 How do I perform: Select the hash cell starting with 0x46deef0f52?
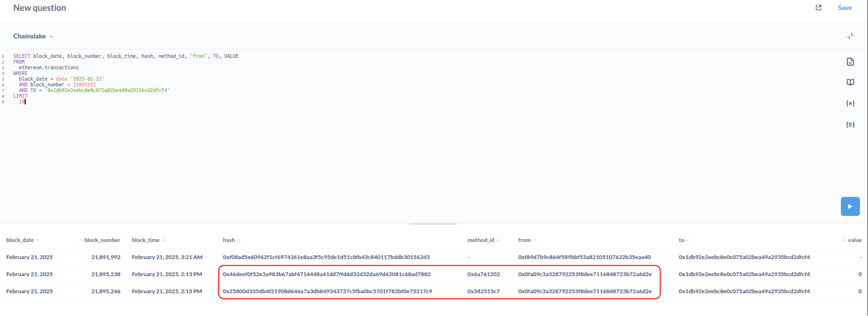pyautogui.click(x=326, y=274)
